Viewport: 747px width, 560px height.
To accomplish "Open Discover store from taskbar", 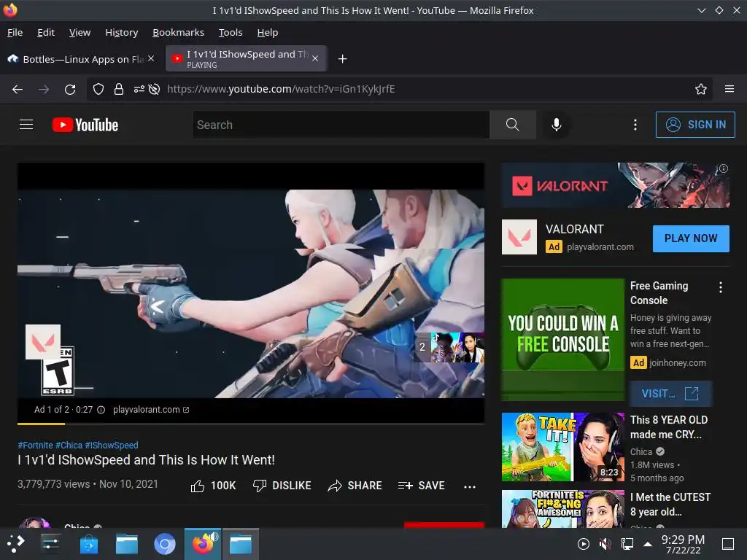I will tap(88, 544).
